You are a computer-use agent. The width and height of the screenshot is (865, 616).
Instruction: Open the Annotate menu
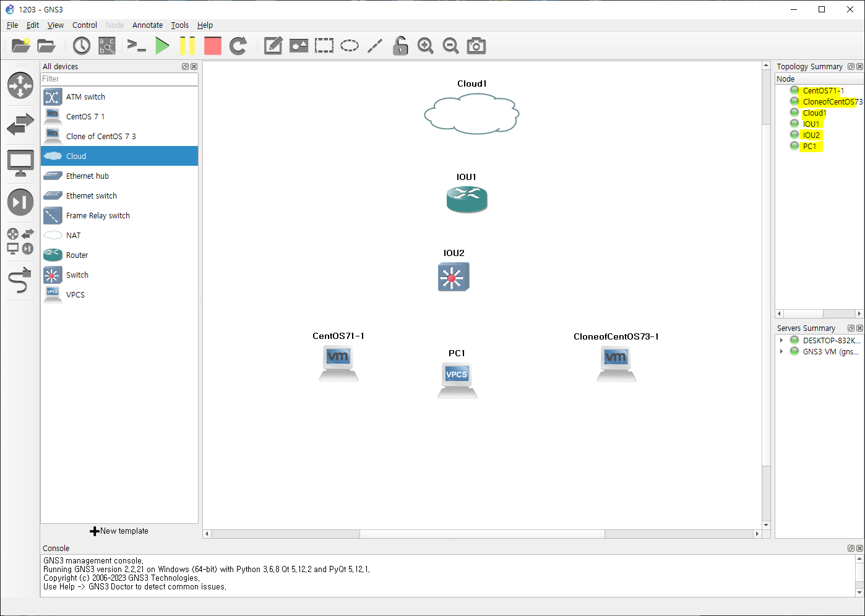point(147,25)
